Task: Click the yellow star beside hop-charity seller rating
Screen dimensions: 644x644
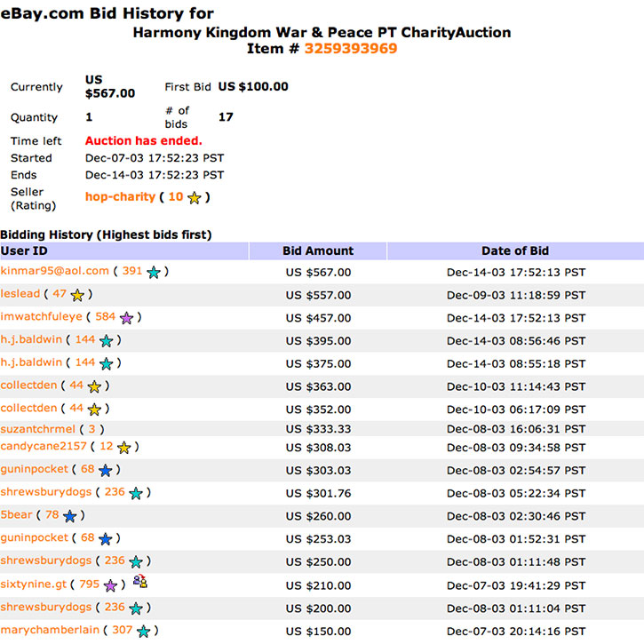Action: [195, 198]
